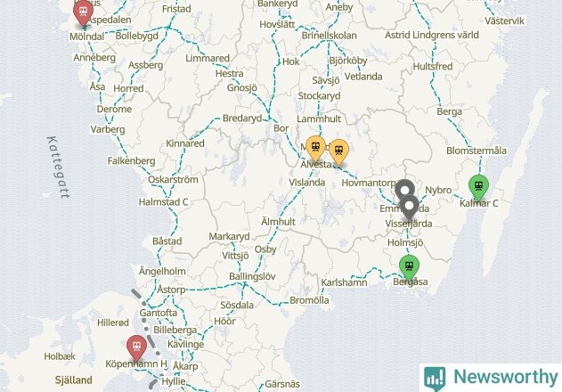Click the Halmstad C station label
562x392 pixels.
(x=164, y=202)
